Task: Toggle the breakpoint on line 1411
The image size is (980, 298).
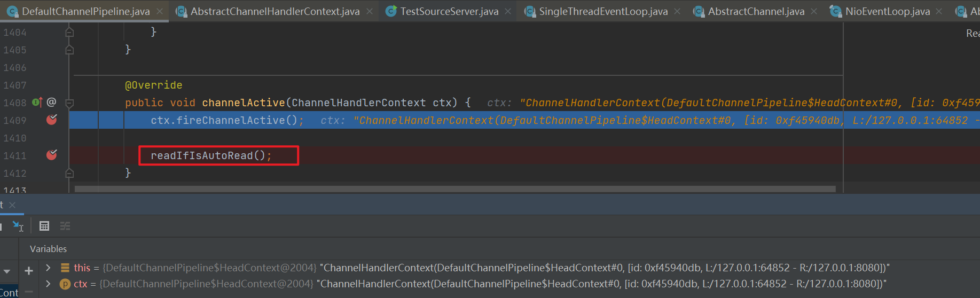Action: (52, 155)
